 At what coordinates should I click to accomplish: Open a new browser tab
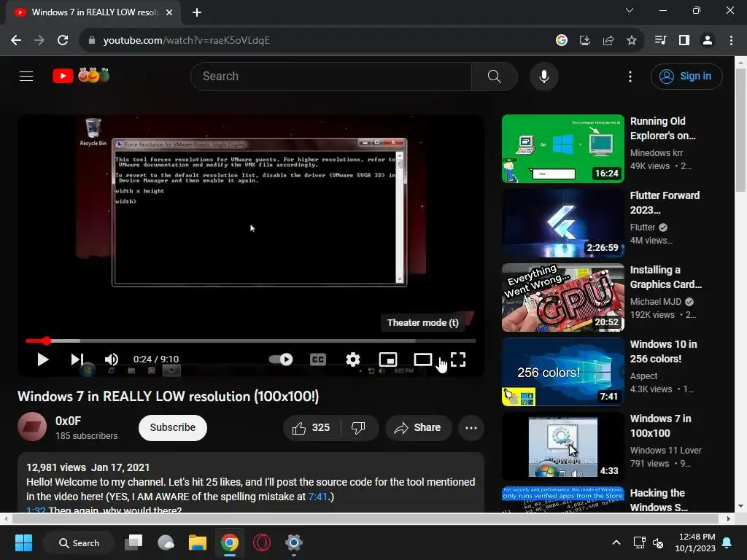coord(197,12)
